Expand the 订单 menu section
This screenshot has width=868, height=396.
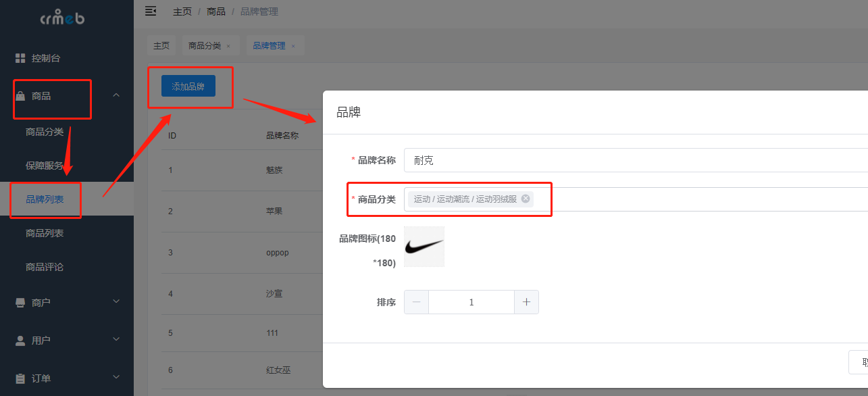[x=116, y=376]
